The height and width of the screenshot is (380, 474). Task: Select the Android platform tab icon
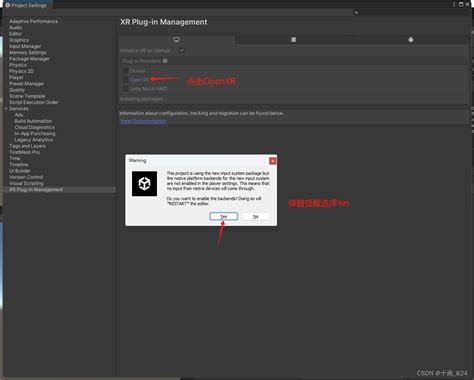coord(411,40)
